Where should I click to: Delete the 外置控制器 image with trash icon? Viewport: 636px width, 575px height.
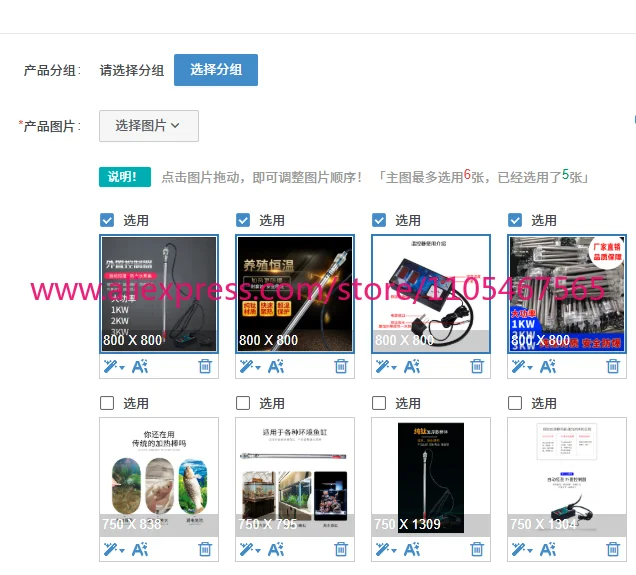click(x=205, y=366)
